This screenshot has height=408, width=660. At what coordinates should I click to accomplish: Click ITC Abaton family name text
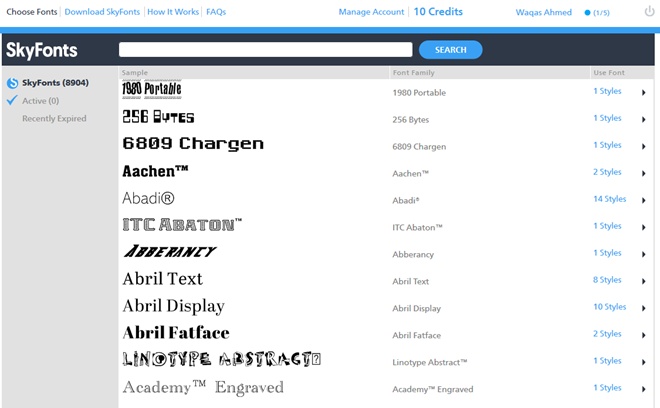(417, 227)
